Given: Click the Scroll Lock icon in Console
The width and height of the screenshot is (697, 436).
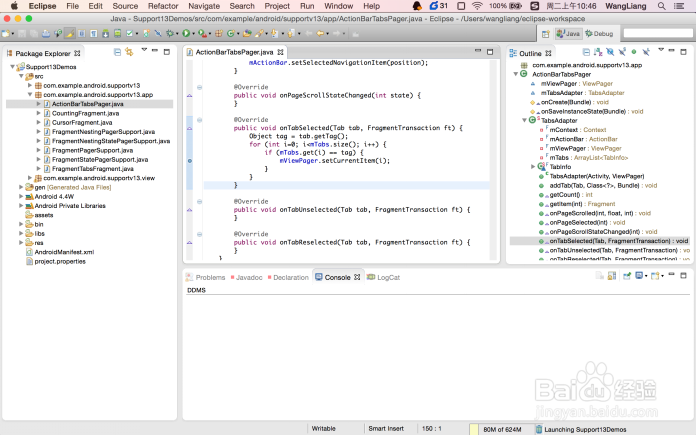Looking at the screenshot, I should point(612,276).
